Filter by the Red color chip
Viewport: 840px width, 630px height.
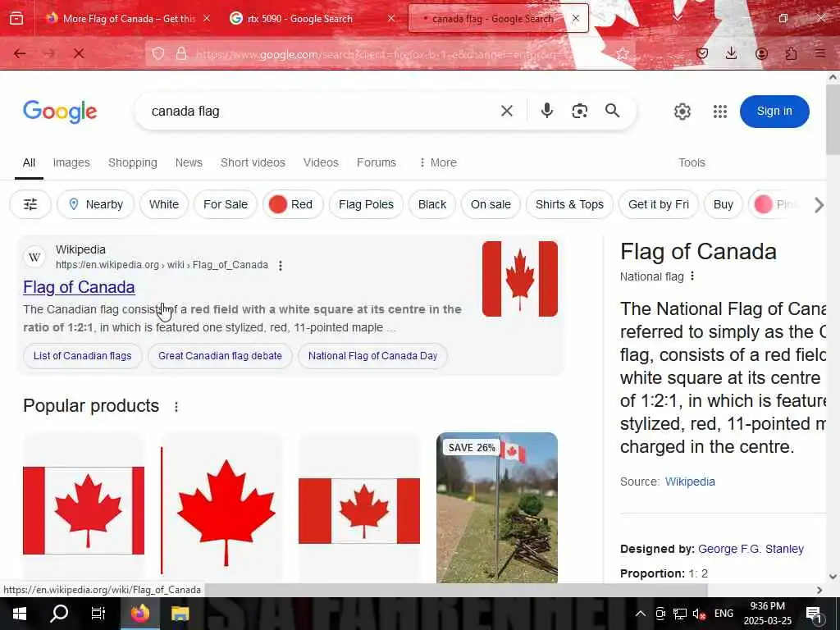coord(293,204)
